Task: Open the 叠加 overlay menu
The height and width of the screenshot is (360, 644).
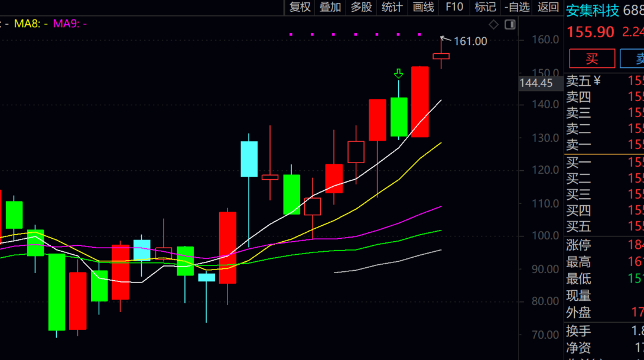Action: (x=330, y=7)
